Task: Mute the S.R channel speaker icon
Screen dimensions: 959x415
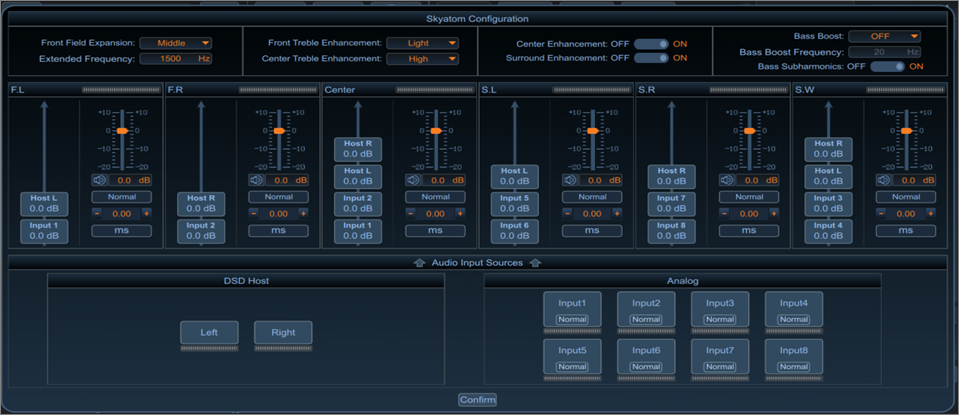Action: coord(727,180)
